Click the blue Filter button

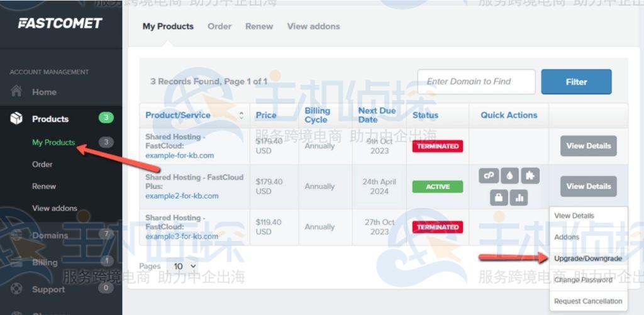tap(576, 82)
